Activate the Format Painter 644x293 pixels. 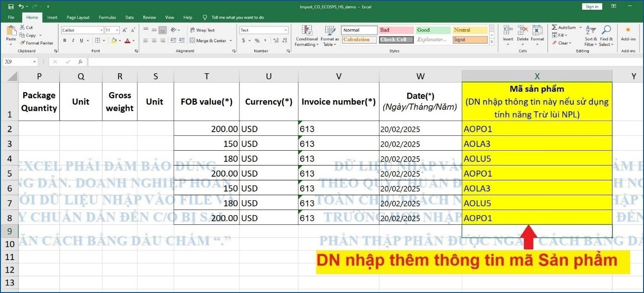coord(37,43)
